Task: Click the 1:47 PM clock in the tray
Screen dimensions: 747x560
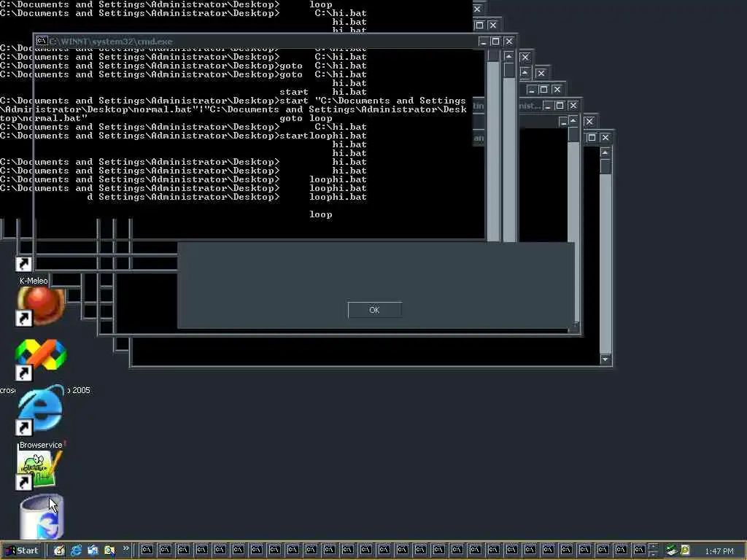Action: click(719, 551)
